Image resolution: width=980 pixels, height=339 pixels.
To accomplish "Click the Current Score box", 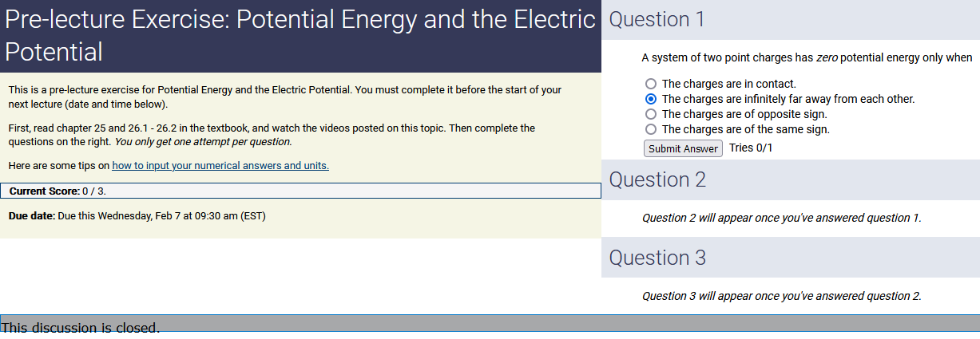I will point(300,191).
